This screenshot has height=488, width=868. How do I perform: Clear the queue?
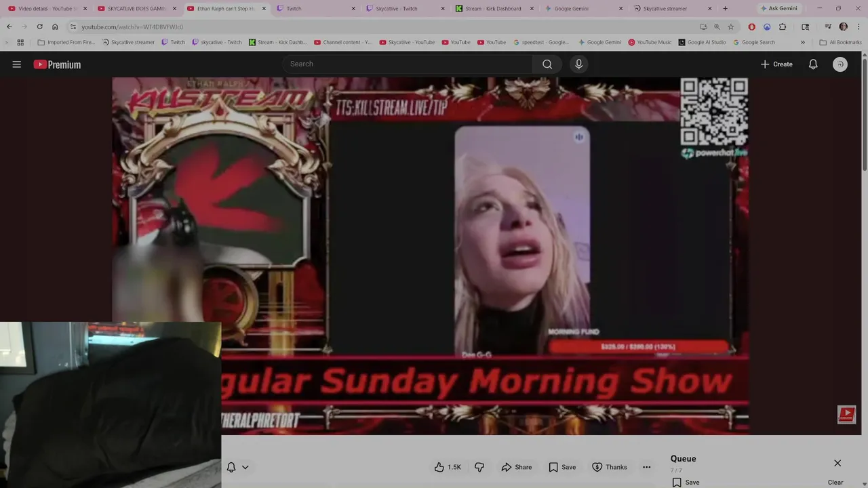(835, 483)
